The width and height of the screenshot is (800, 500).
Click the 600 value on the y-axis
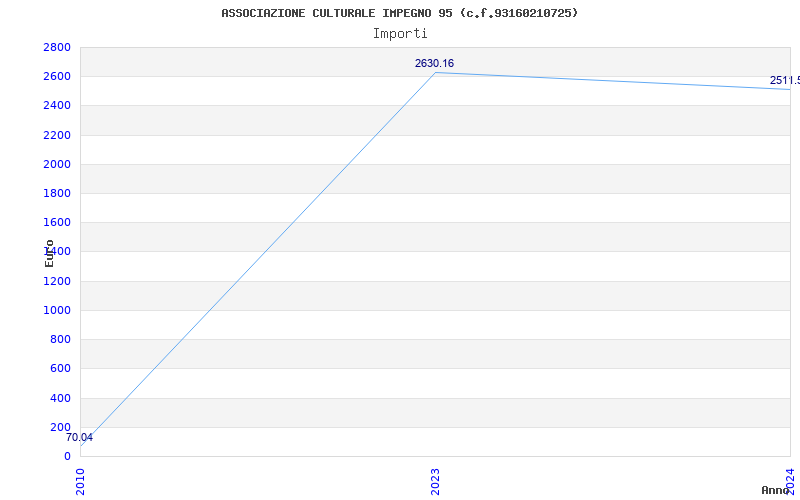(60, 368)
